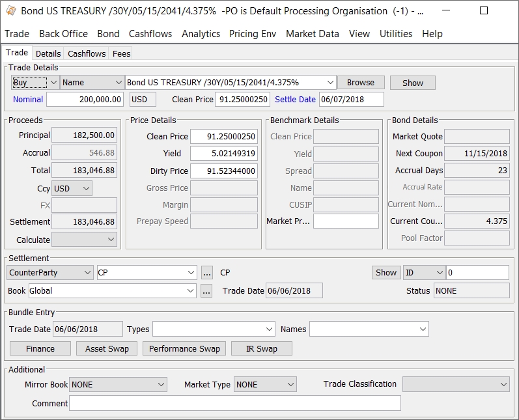The width and height of the screenshot is (519, 420).
Task: Click the Current Coupon value field
Action: [x=477, y=221]
